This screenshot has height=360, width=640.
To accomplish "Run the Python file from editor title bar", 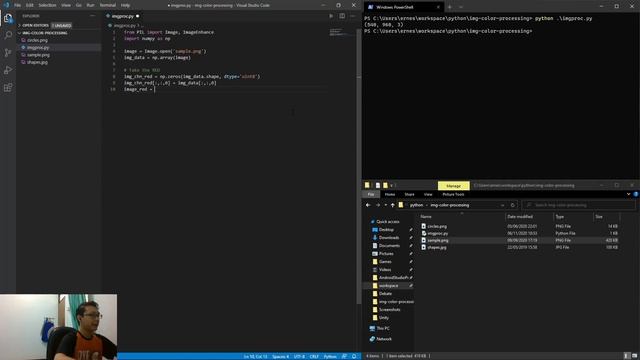I will (x=331, y=16).
